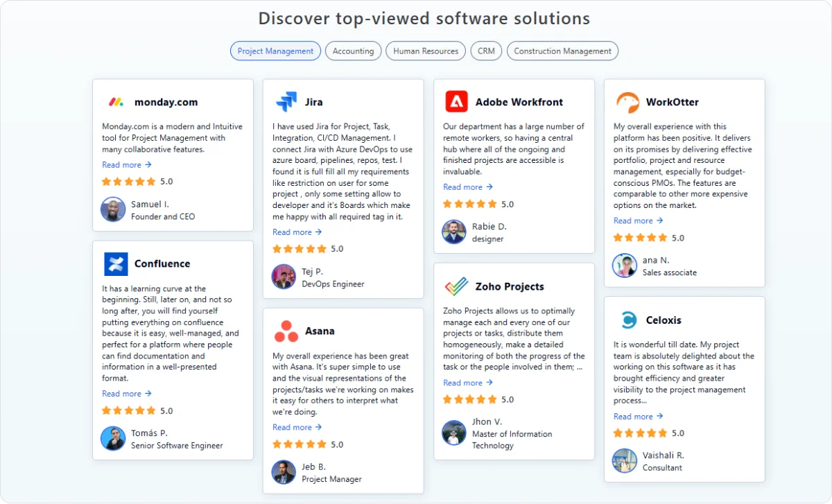Click the "Consultant" job title

(x=662, y=468)
